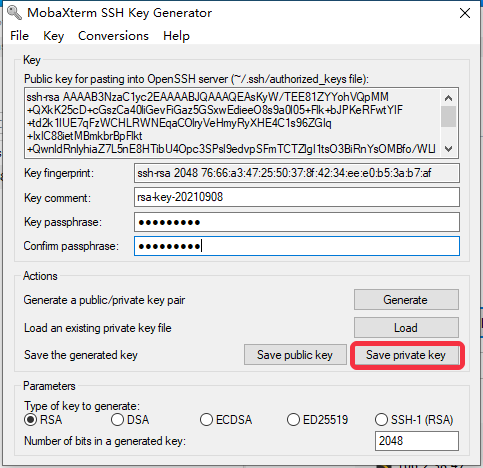Viewport: 483px width, 468px height.
Task: Select the DSA key type
Action: (130, 419)
